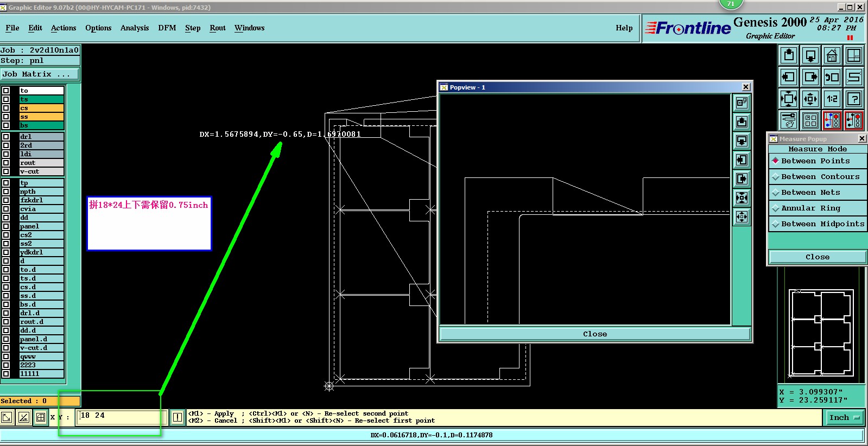Toggle the checkbox for layer panel
The width and height of the screenshot is (868, 446).
[x=6, y=226]
